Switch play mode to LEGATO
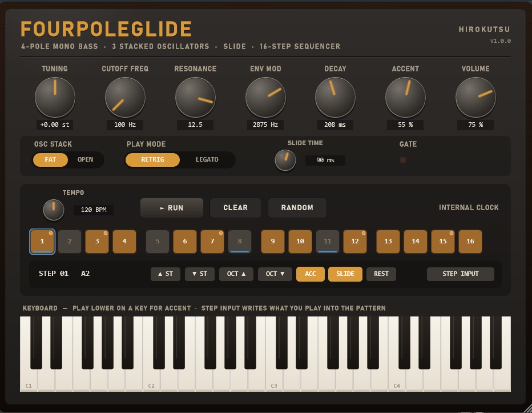The width and height of the screenshot is (532, 413). tap(207, 159)
